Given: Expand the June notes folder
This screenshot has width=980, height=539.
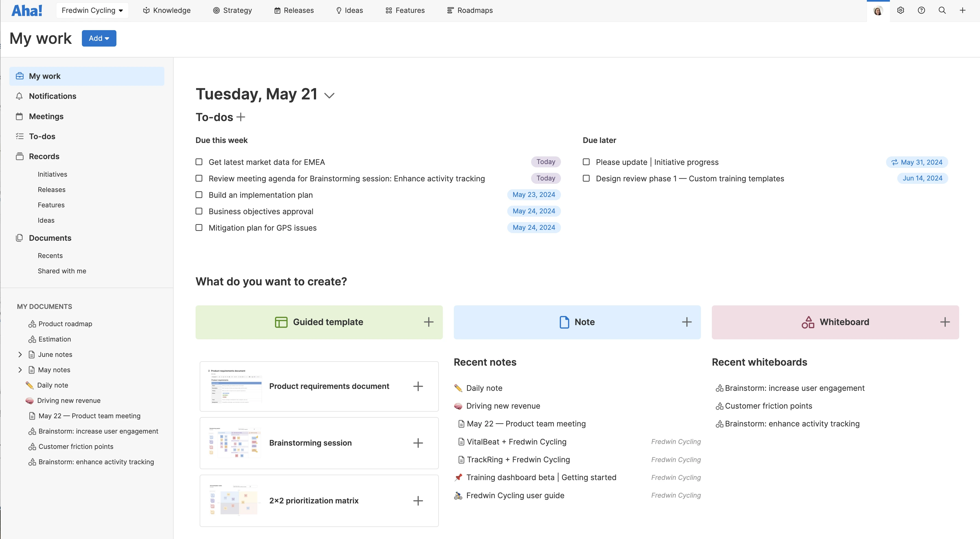Looking at the screenshot, I should pos(20,354).
